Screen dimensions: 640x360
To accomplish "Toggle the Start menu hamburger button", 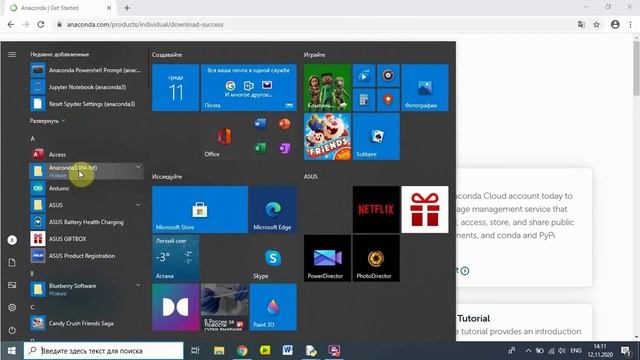I will click(12, 54).
